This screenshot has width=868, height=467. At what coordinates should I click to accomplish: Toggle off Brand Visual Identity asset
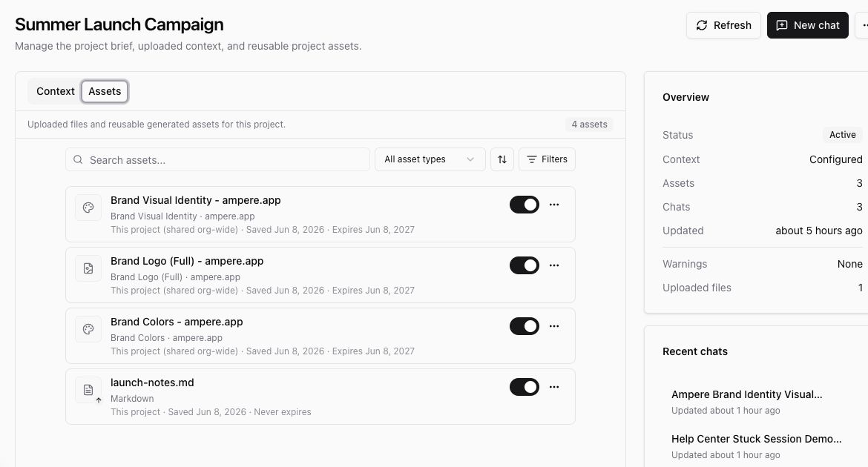[525, 205]
